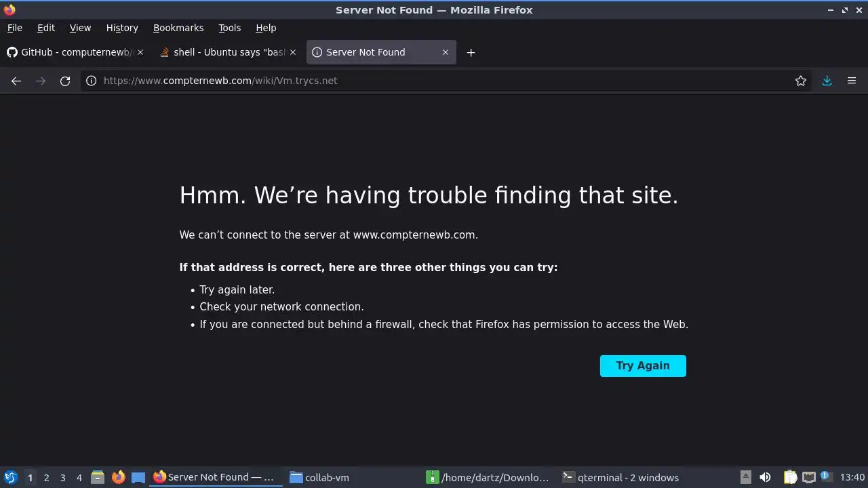Switch to the collab-vm folder window

(x=351, y=477)
